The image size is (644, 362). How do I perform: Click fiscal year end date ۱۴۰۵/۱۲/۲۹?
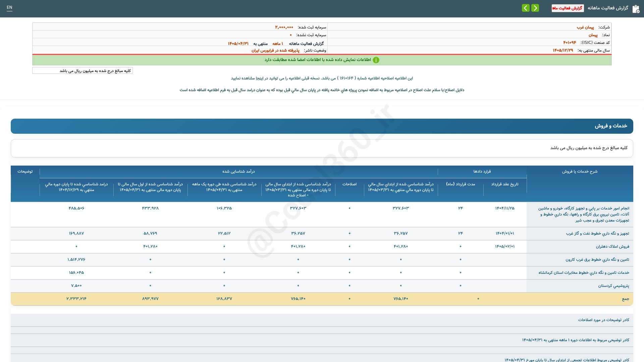pos(563,50)
